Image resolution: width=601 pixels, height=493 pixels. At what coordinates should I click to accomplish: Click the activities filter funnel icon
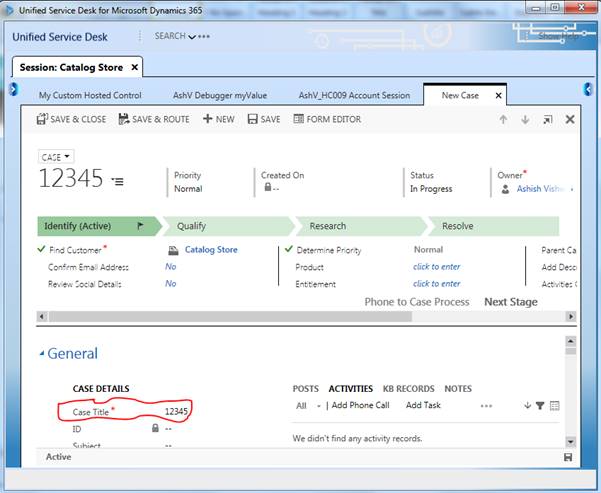[540, 406]
